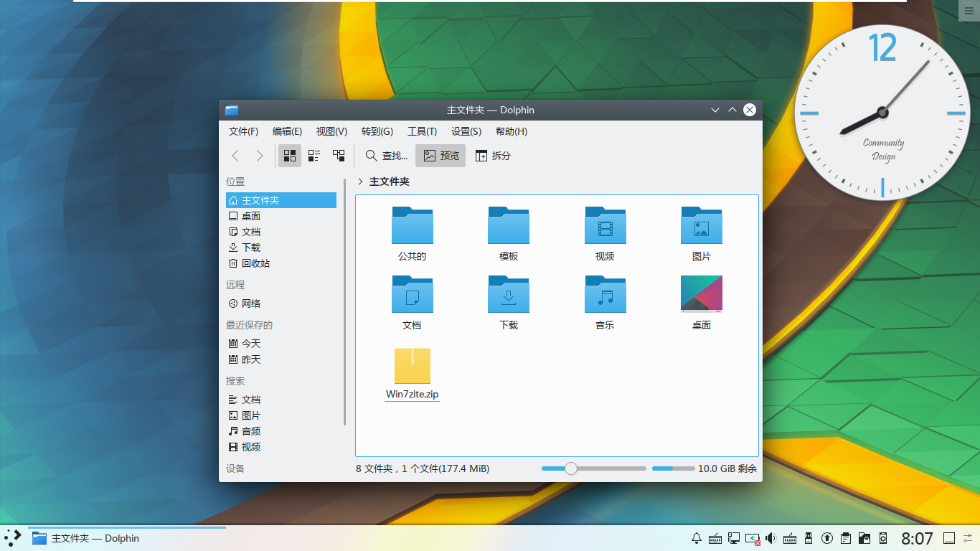Click the icon size zoom slider
The height and width of the screenshot is (551, 980).
570,468
